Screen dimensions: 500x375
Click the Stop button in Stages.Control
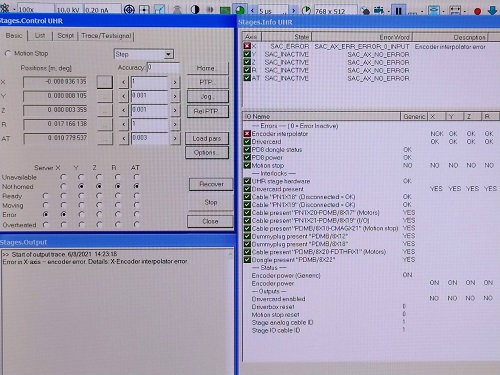point(211,202)
